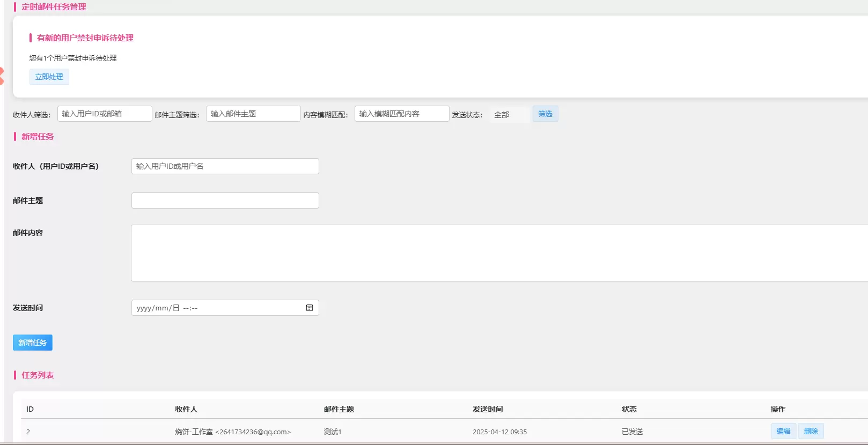Edit task 2 using 编辑 button
The width and height of the screenshot is (868, 445).
coord(783,431)
